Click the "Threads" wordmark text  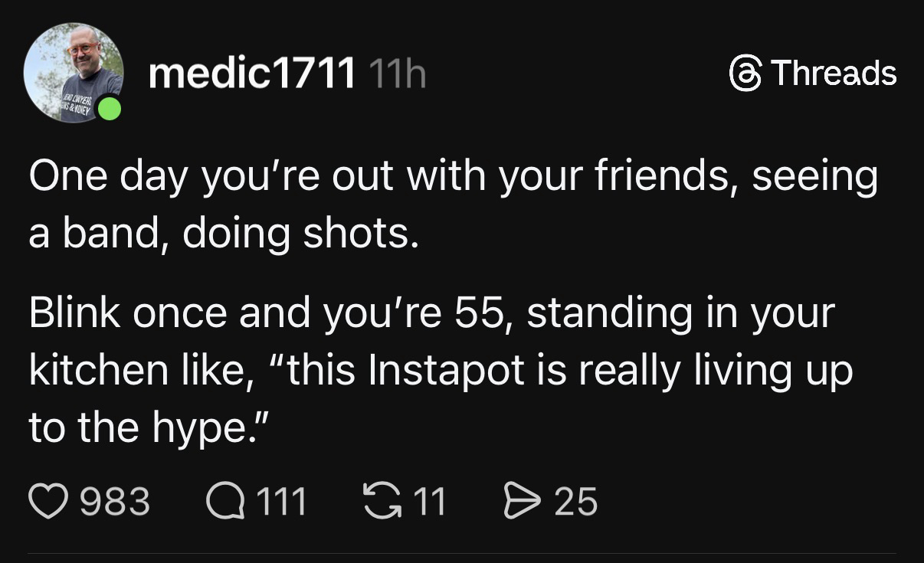point(833,74)
